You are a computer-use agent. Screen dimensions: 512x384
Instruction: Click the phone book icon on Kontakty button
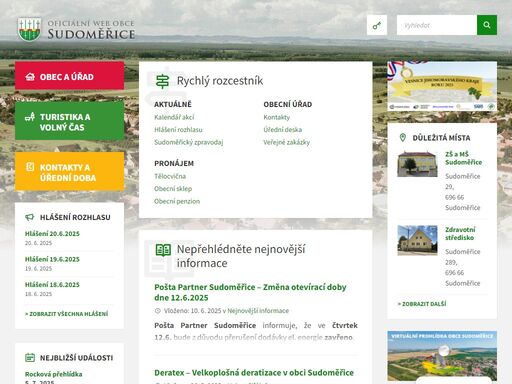click(x=30, y=167)
